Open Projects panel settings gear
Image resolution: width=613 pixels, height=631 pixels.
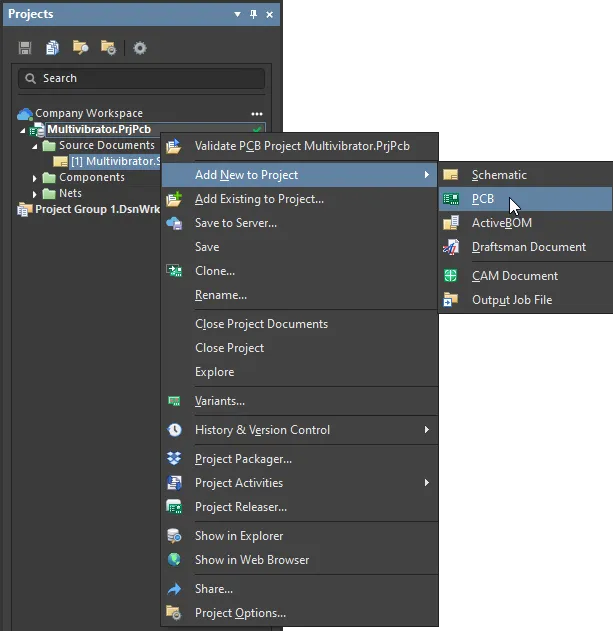(x=140, y=48)
